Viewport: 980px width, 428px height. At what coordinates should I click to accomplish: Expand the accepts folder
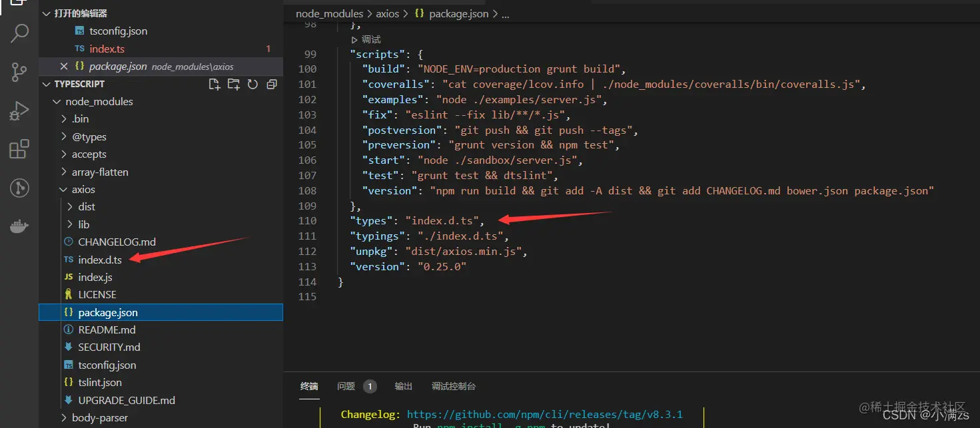pos(64,154)
